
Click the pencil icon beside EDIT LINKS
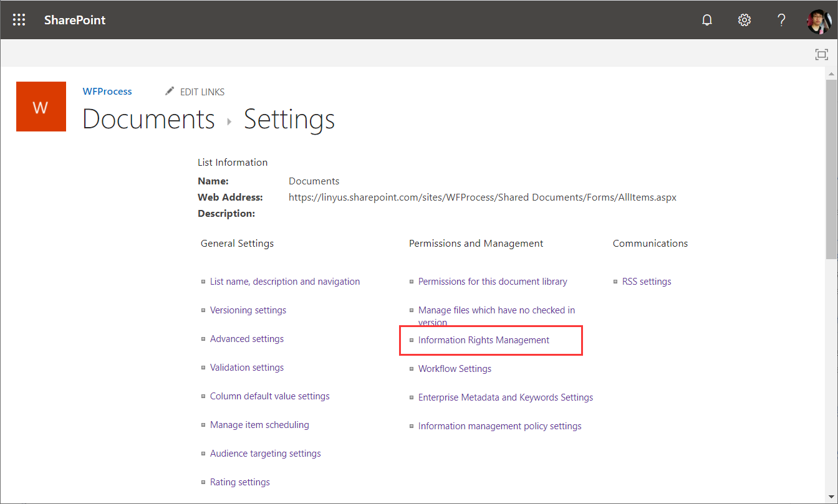tap(170, 92)
